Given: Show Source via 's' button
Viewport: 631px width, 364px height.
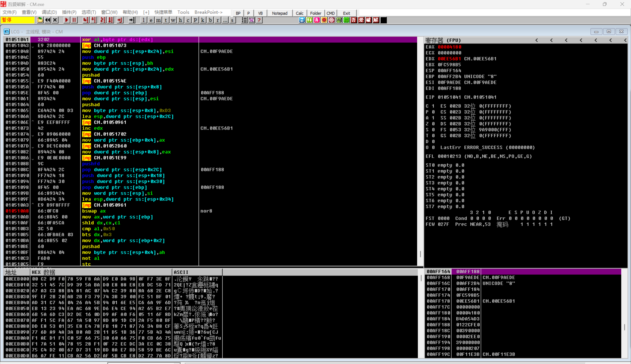Looking at the screenshot, I should click(x=232, y=20).
